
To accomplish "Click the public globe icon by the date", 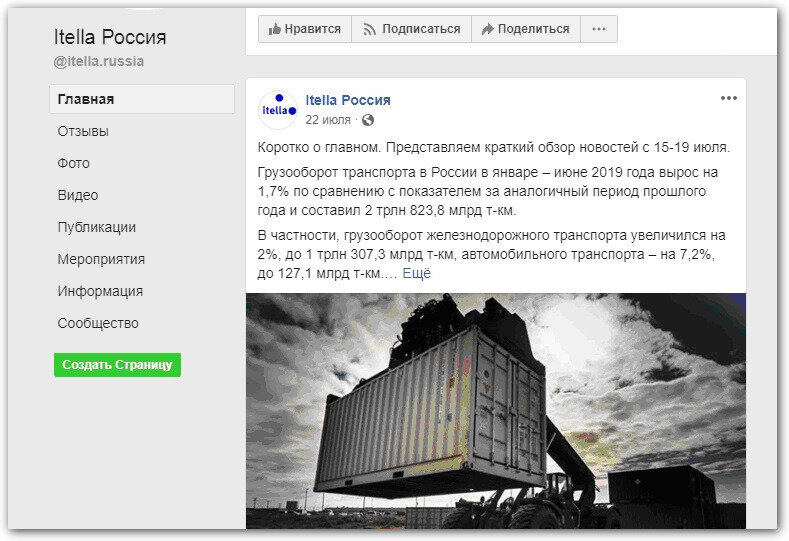I will pos(368,120).
